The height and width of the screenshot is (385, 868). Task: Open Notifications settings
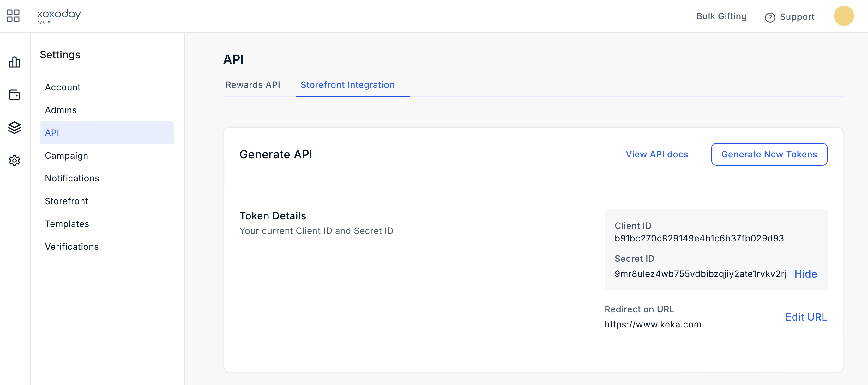pyautogui.click(x=72, y=178)
